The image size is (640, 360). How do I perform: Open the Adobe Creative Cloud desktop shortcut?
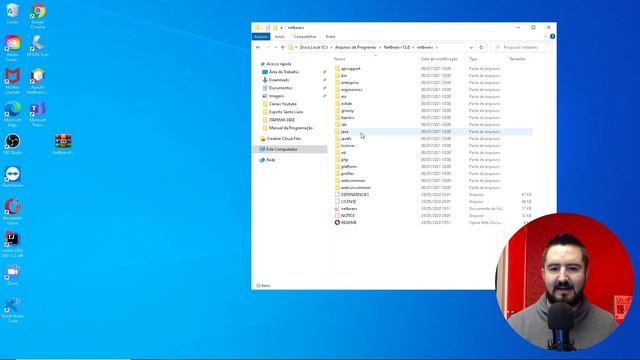click(x=13, y=48)
